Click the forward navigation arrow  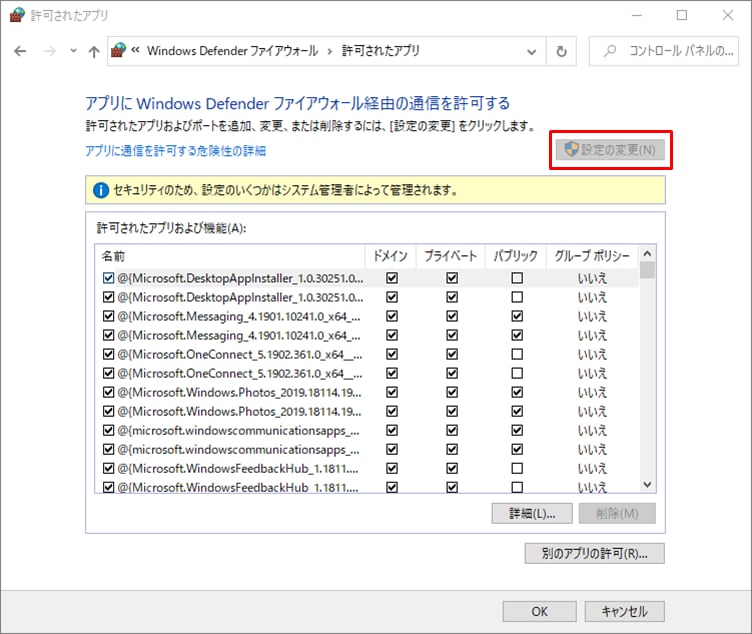click(50, 51)
